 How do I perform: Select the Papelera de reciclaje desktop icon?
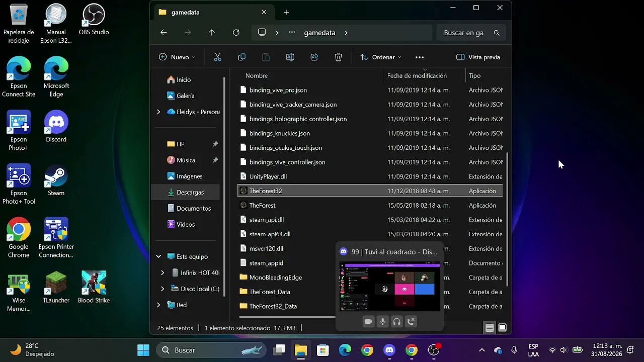click(19, 24)
